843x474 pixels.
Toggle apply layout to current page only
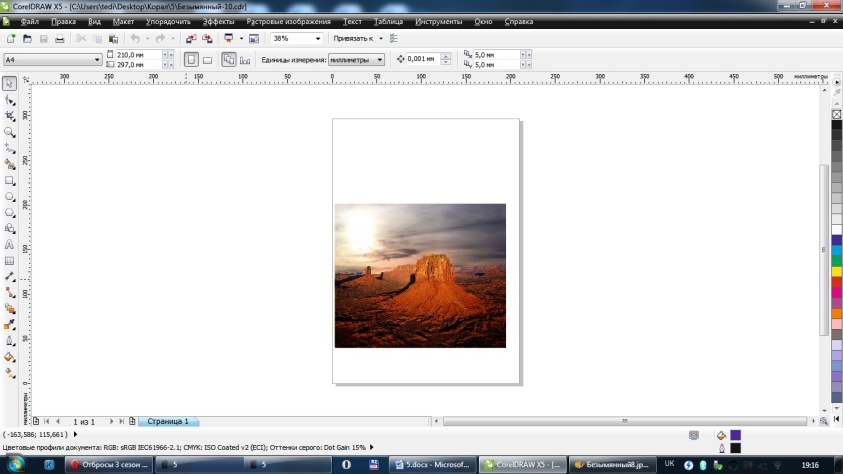(x=245, y=60)
